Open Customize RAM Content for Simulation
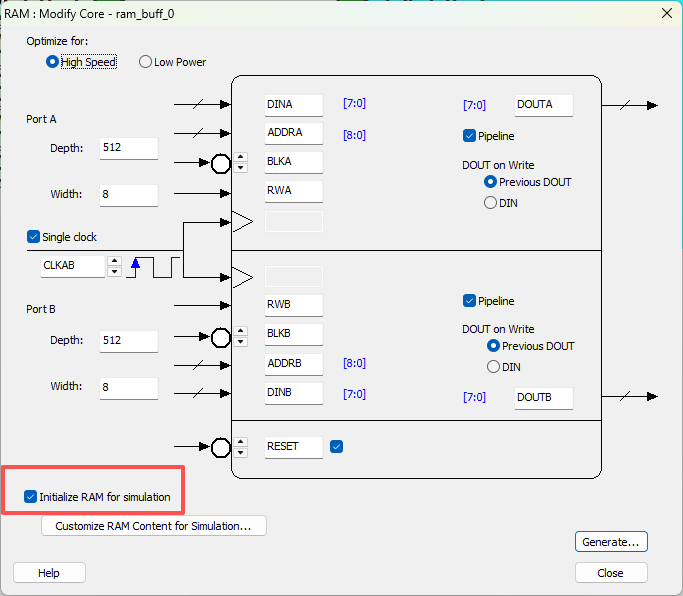The image size is (683, 596). pos(154,526)
